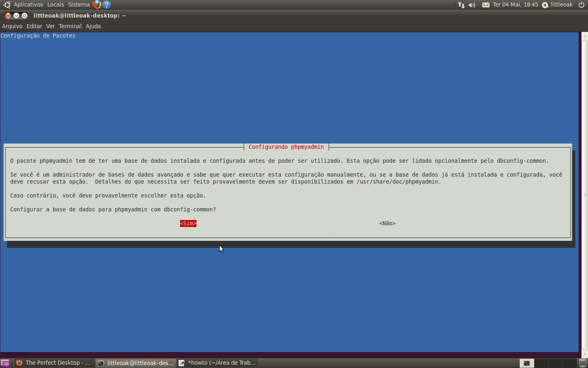Switch to the howto gedit window

click(217, 363)
